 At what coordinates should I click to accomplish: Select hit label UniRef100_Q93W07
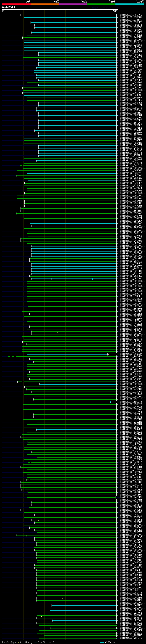tap(131, 133)
